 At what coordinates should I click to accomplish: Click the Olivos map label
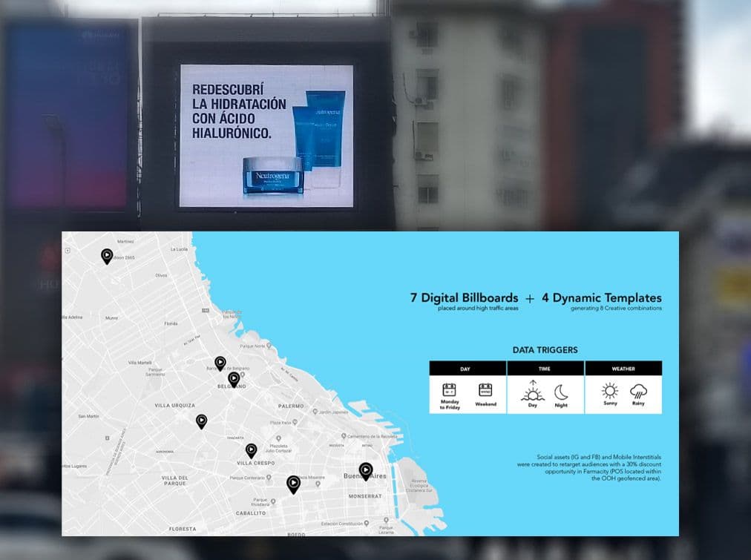[x=162, y=275]
